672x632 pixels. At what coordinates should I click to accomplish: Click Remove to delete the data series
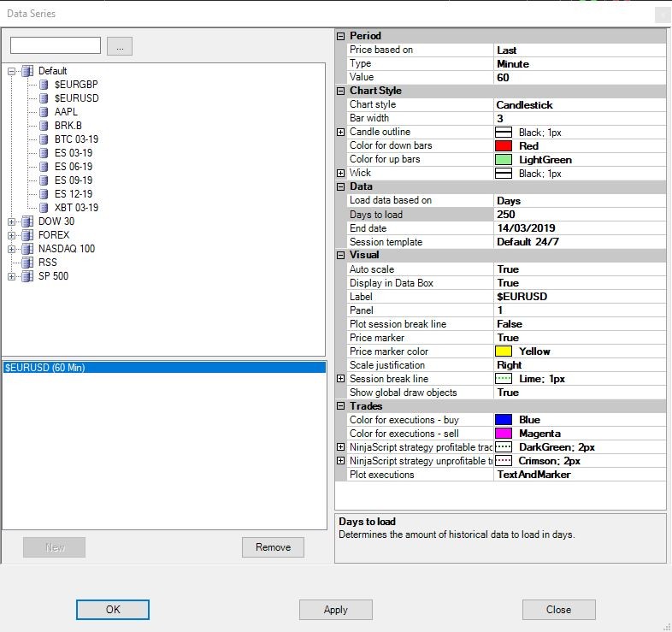273,547
